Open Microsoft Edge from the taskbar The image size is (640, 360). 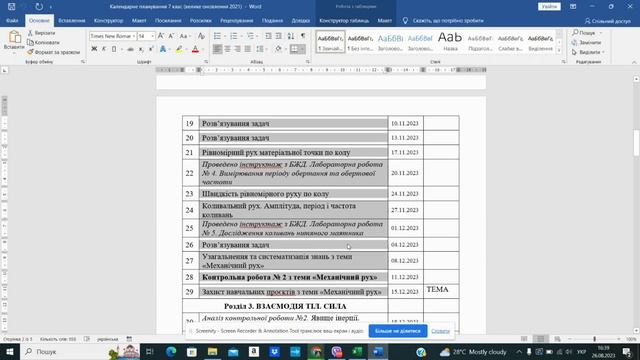pos(171,351)
